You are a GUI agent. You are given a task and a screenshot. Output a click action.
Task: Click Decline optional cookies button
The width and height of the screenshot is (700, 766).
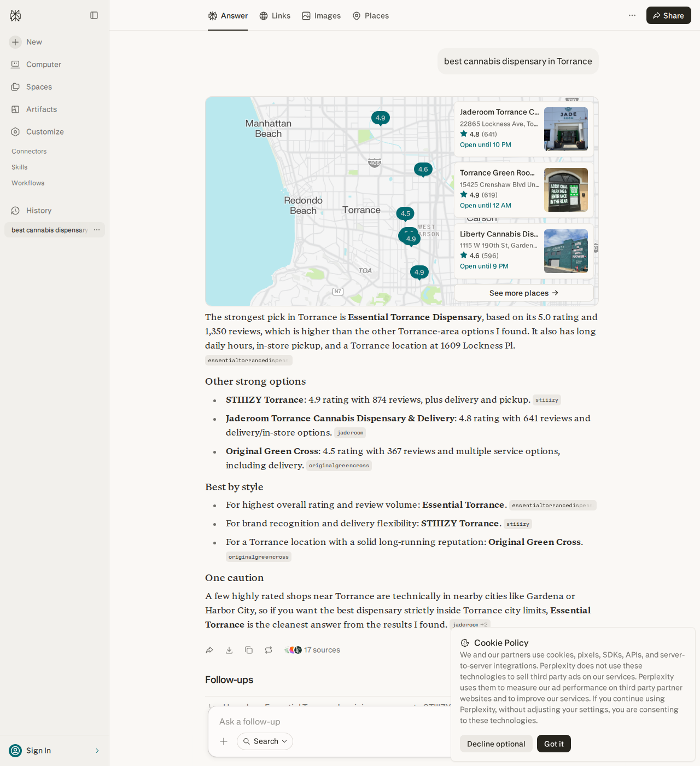[496, 744]
